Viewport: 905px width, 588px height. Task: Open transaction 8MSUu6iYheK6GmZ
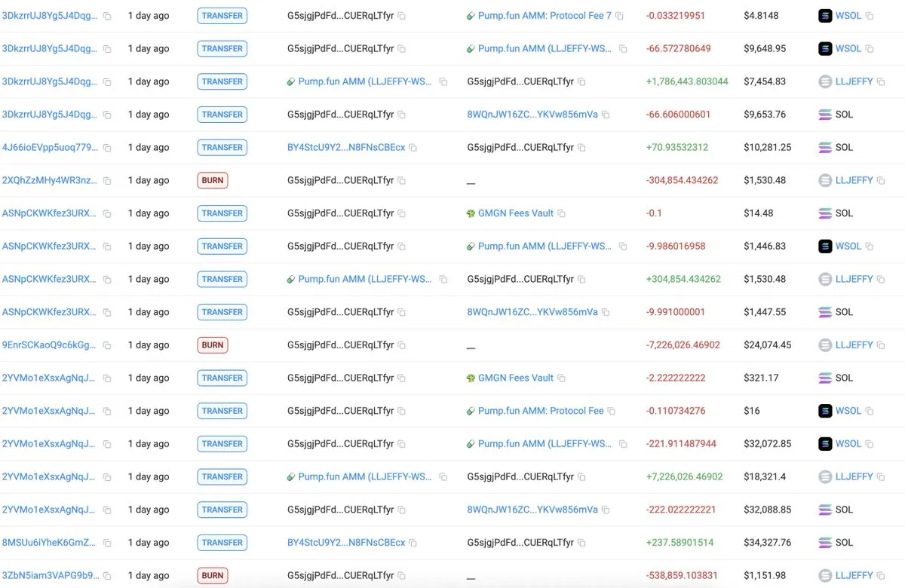pos(50,543)
